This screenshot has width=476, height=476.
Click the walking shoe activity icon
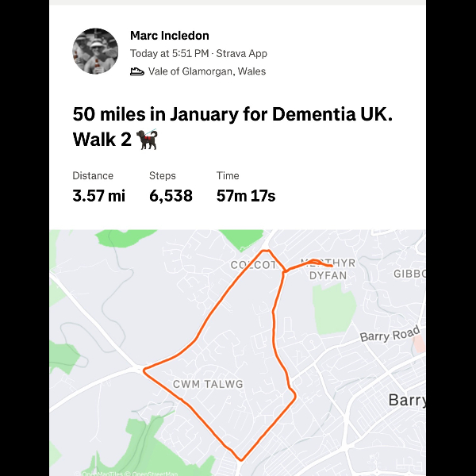click(x=137, y=71)
